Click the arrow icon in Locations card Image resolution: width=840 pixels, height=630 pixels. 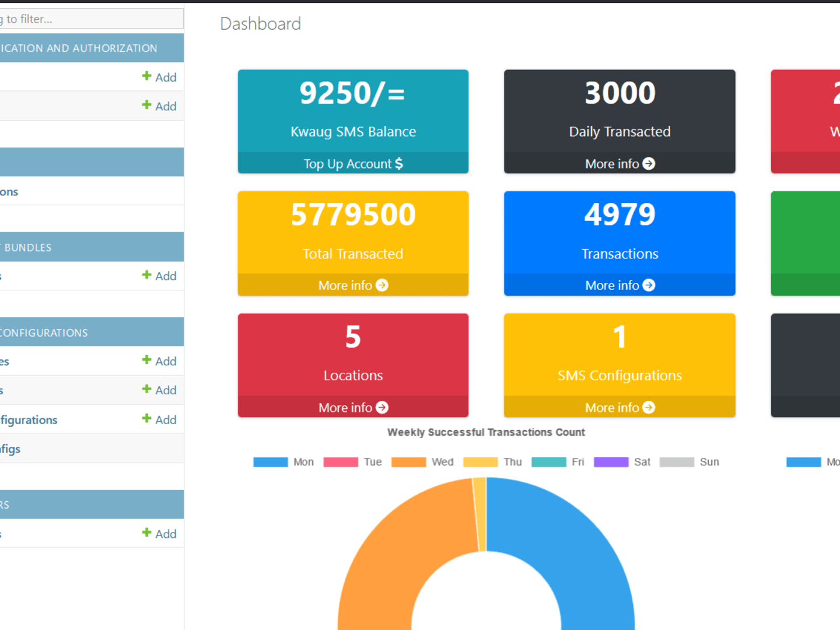[x=382, y=407]
